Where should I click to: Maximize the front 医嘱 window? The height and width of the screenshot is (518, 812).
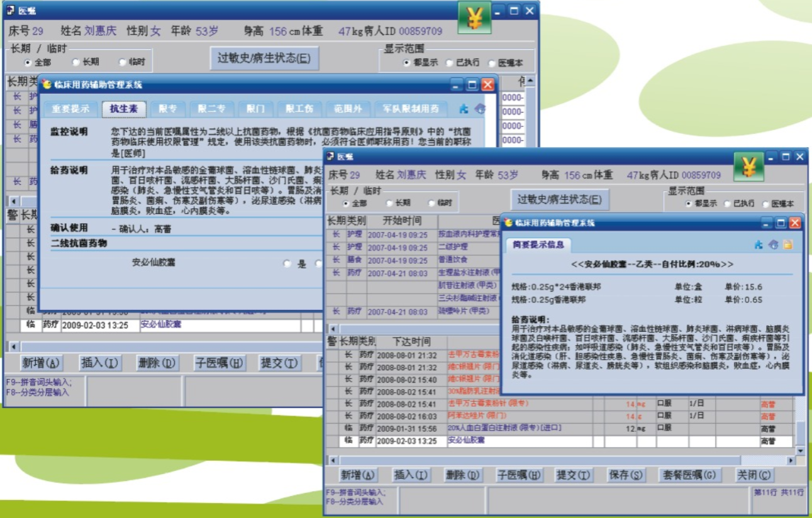(786, 157)
